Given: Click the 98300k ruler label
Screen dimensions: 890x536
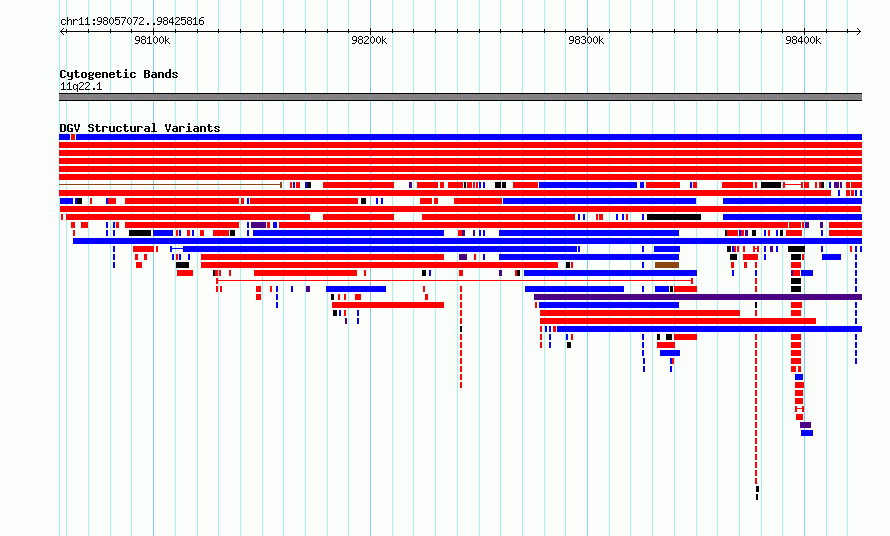Looking at the screenshot, I should pyautogui.click(x=586, y=40).
